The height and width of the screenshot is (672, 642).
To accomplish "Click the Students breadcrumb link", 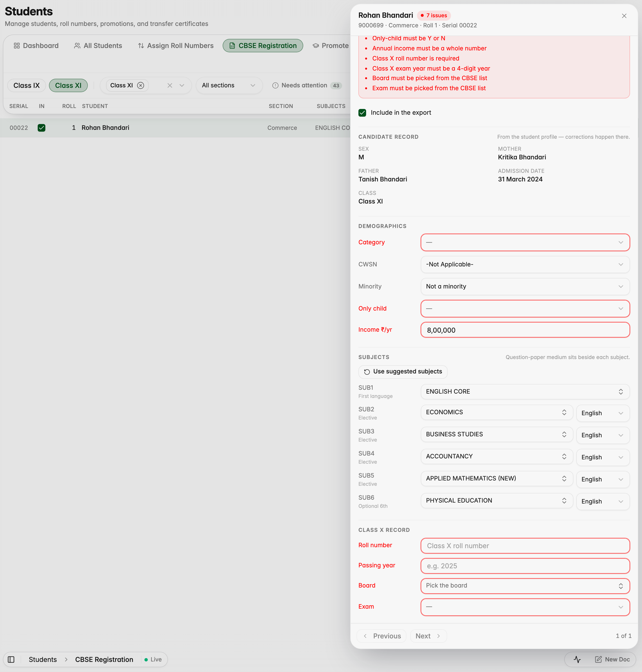I will point(43,659).
